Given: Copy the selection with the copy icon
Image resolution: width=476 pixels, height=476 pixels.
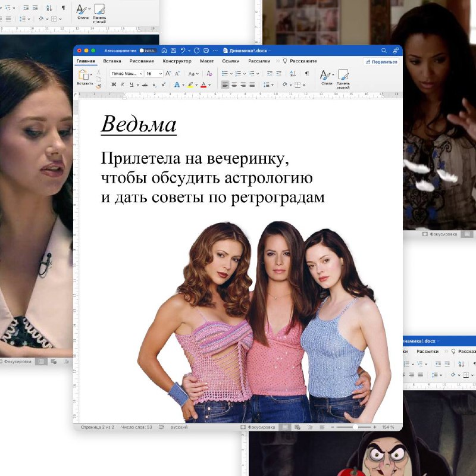Looking at the screenshot, I should coord(98,79).
